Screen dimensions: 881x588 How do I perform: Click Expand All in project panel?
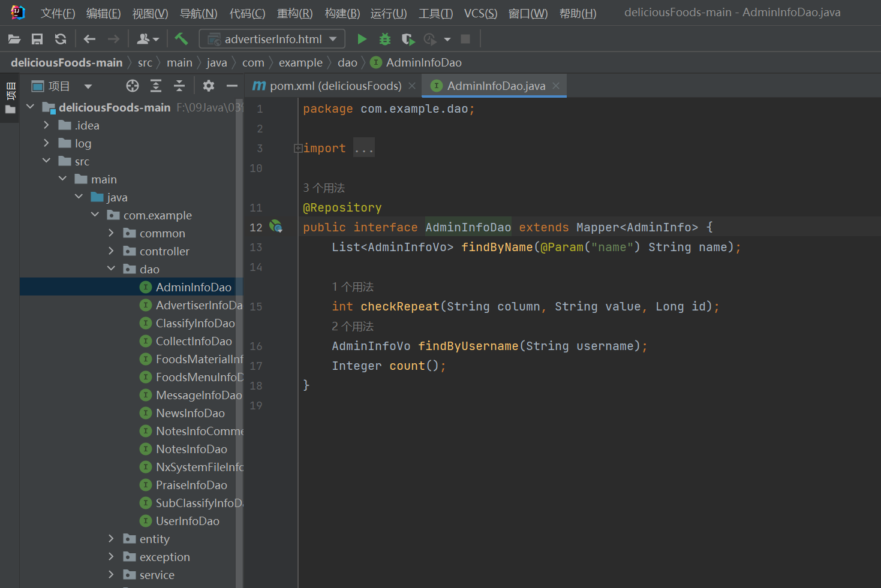tap(156, 86)
